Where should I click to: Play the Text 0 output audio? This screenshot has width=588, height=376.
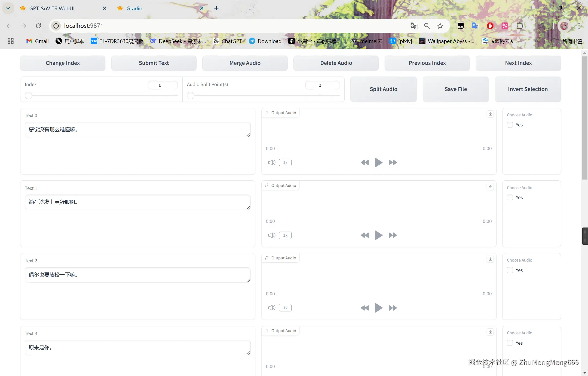378,162
